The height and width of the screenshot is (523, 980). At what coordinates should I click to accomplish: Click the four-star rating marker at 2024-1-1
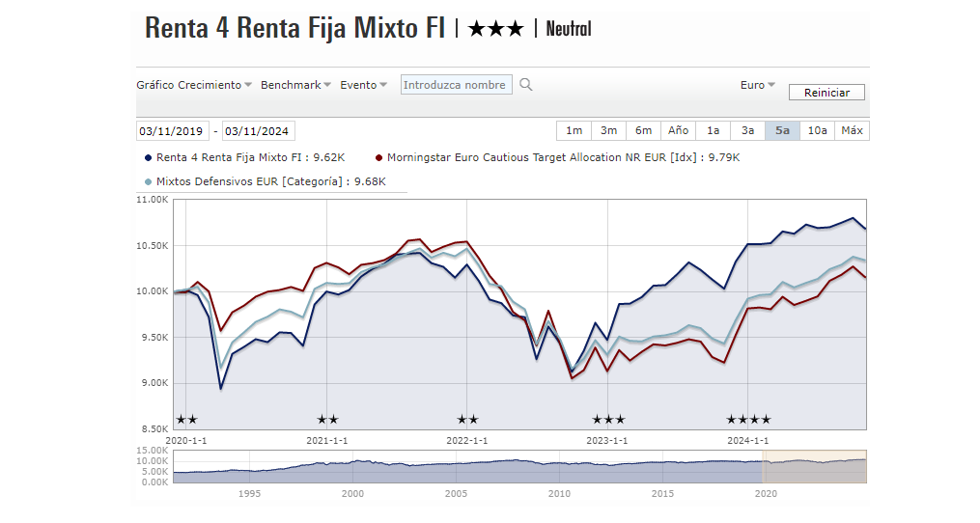(x=748, y=420)
